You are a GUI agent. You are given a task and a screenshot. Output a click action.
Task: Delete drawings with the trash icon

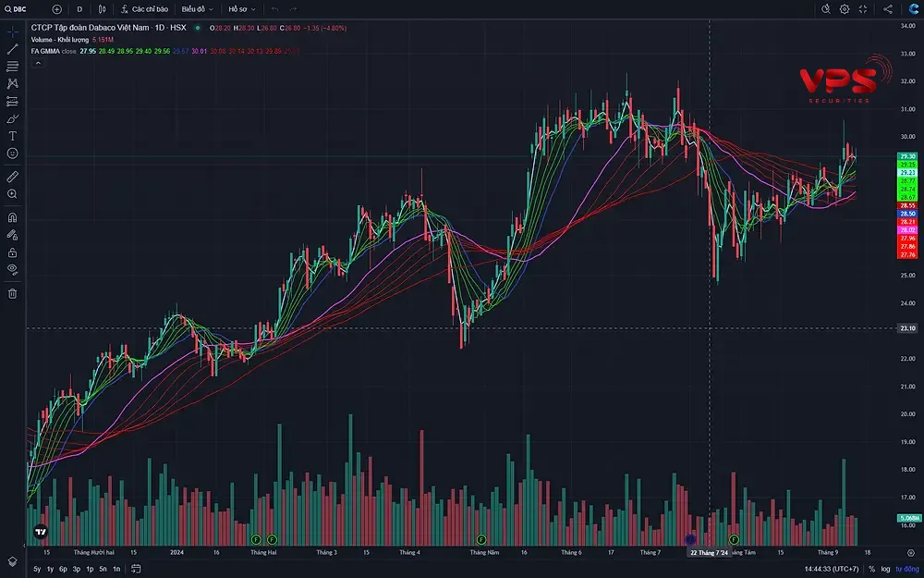coord(13,293)
